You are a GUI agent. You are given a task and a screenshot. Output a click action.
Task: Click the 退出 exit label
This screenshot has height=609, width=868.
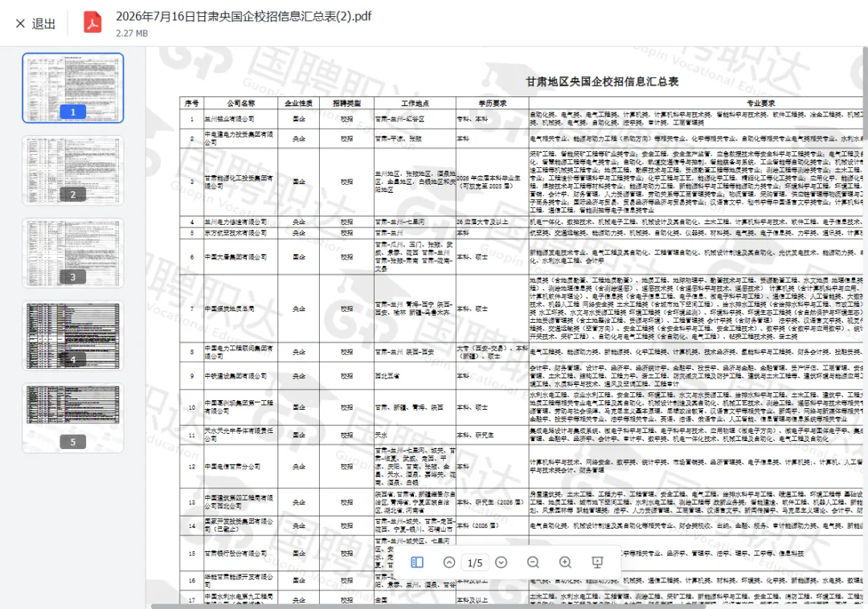pyautogui.click(x=43, y=23)
